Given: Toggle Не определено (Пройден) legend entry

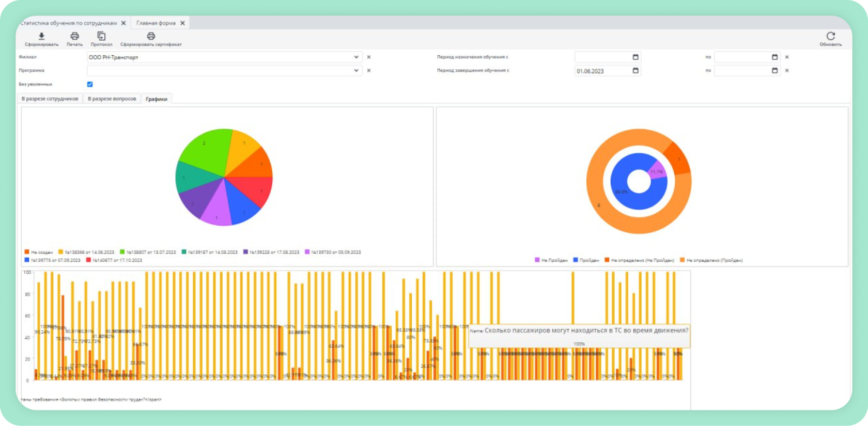Looking at the screenshot, I should pos(711,260).
